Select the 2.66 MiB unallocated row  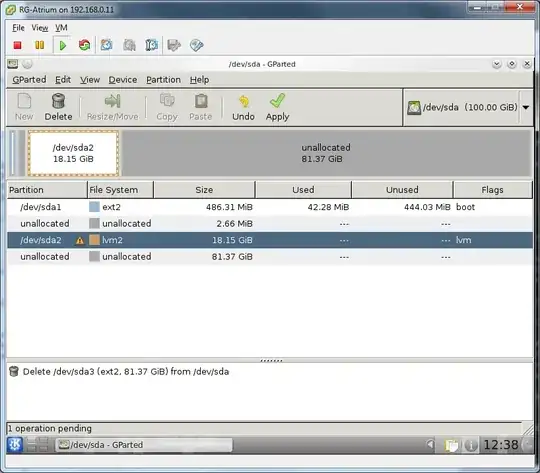270,224
